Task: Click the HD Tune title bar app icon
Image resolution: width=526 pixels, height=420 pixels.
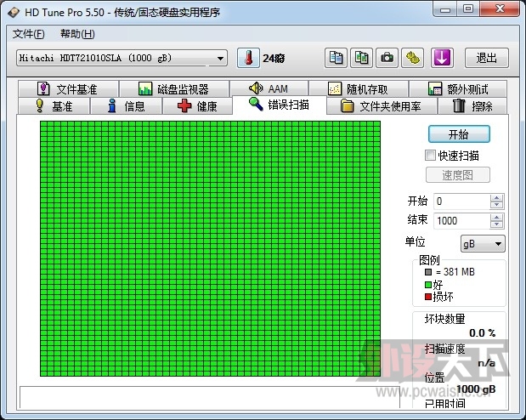Action: [14, 13]
